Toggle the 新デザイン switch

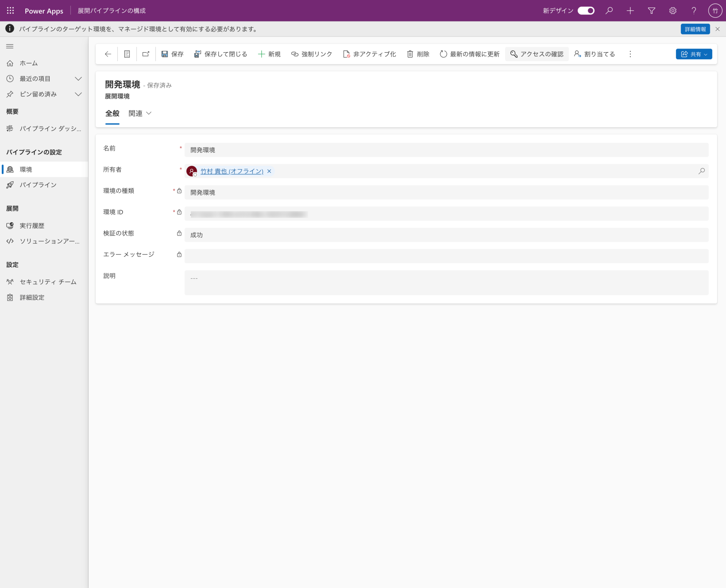coord(586,11)
